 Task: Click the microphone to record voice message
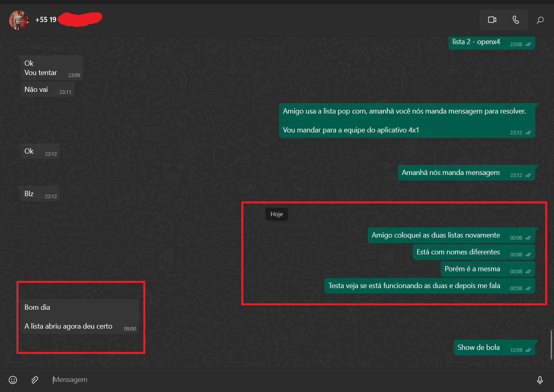click(x=540, y=380)
